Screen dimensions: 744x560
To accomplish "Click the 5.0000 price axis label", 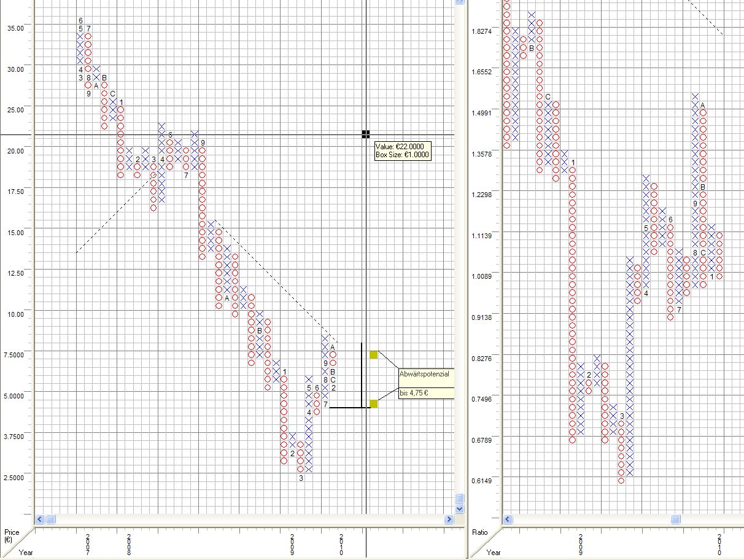I will [x=15, y=396].
